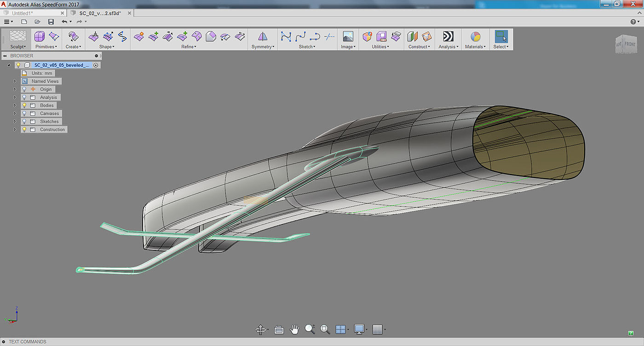
Task: Click the Bevel edge icon in Refine
Action: pyautogui.click(x=211, y=37)
